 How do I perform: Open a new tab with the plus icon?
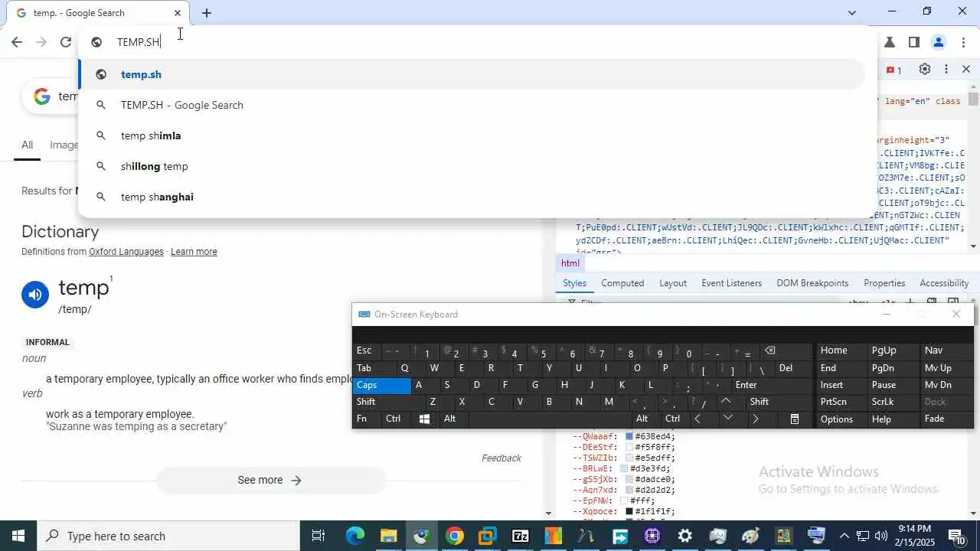(206, 13)
